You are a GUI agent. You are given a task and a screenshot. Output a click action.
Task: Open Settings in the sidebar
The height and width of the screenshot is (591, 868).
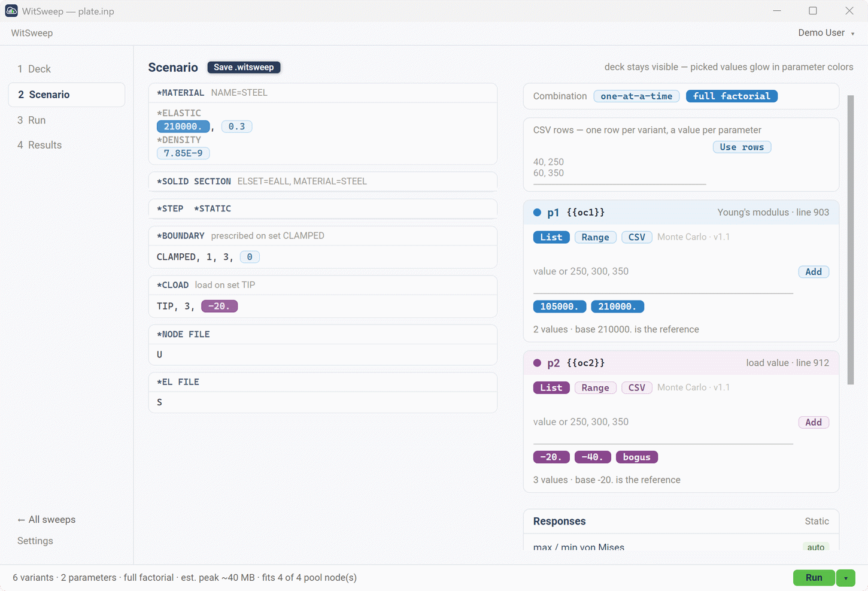[35, 541]
